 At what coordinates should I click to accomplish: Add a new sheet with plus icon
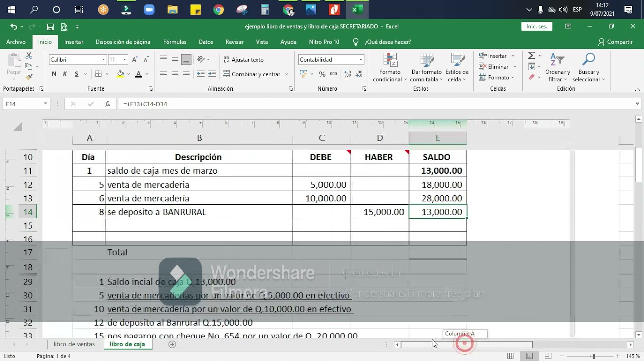tap(172, 344)
